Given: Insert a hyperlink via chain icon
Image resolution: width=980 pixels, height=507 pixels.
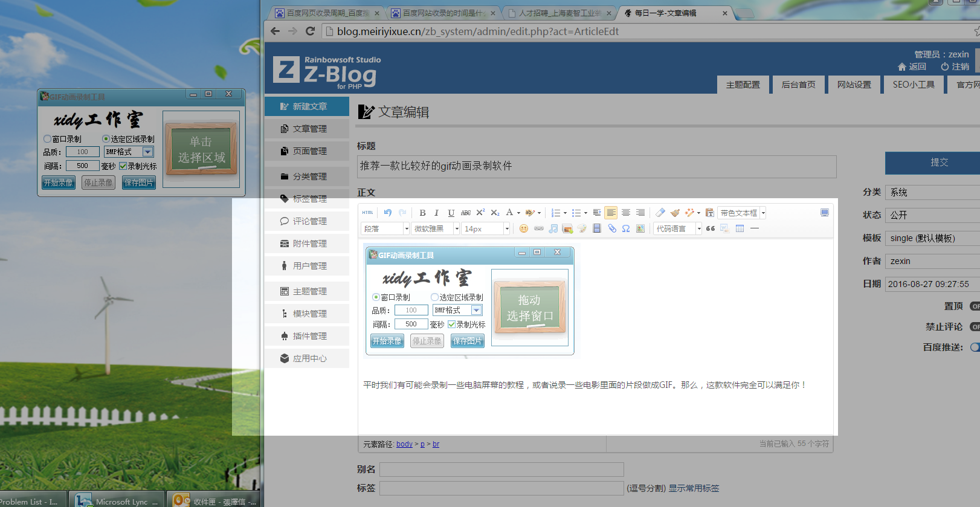Looking at the screenshot, I should pos(538,228).
